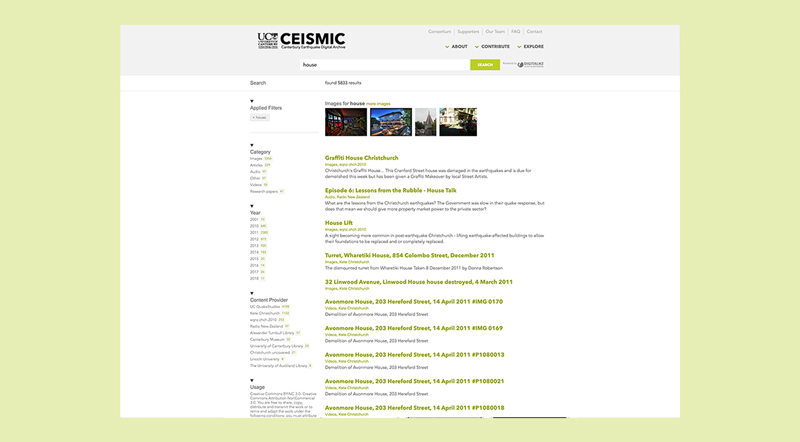The width and height of the screenshot is (800, 442).
Task: Open Avonmore House #IMG 0169 result
Action: point(414,328)
